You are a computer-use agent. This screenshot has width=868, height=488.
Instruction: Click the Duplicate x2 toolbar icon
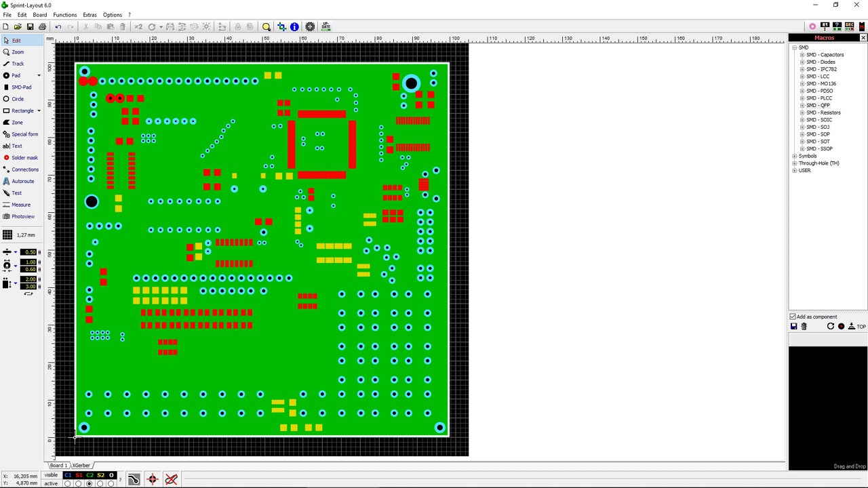click(138, 26)
